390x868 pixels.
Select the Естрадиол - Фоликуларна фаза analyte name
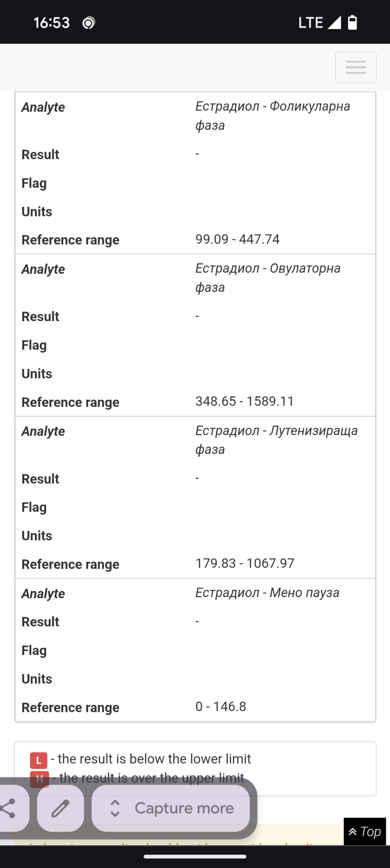point(272,115)
